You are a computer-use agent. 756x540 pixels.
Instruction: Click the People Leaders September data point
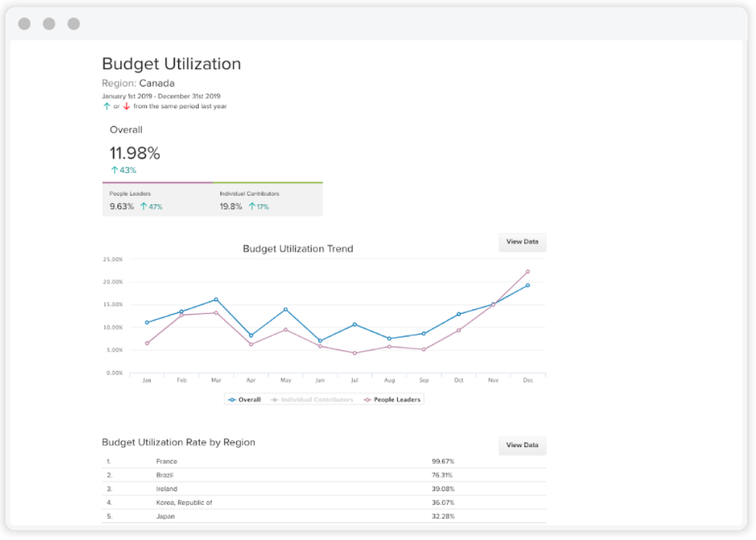click(x=424, y=350)
